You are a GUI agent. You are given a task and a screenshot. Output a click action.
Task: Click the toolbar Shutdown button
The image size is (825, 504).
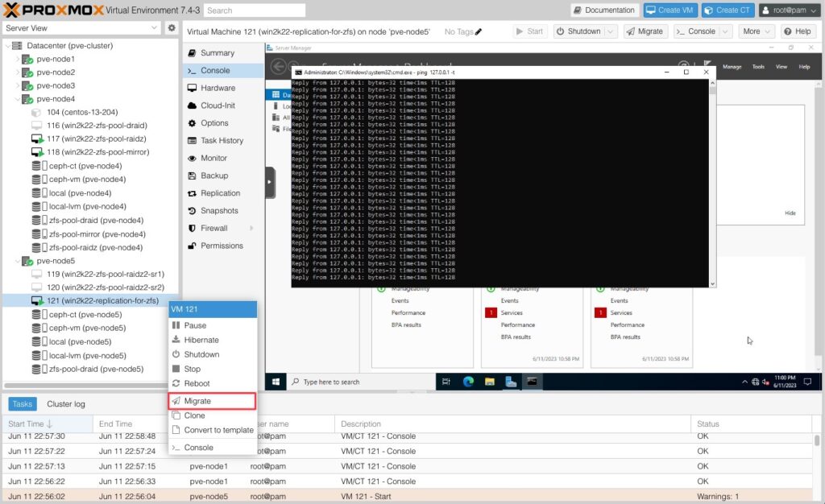578,31
